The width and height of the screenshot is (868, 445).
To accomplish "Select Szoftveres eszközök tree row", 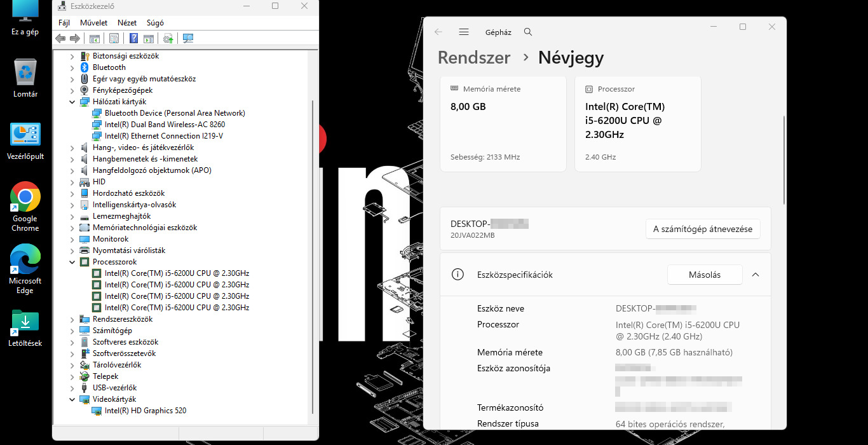I will [125, 342].
